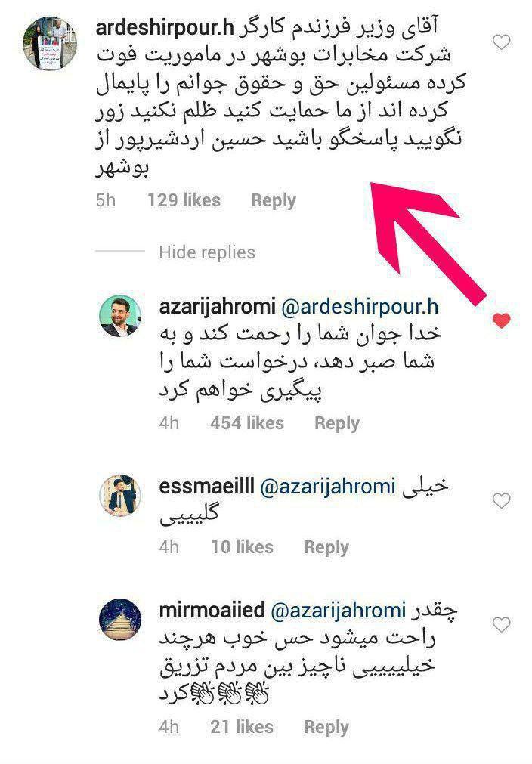Reply to ardeshirpour.h's comment
This screenshot has width=532, height=764.
pyautogui.click(x=274, y=200)
